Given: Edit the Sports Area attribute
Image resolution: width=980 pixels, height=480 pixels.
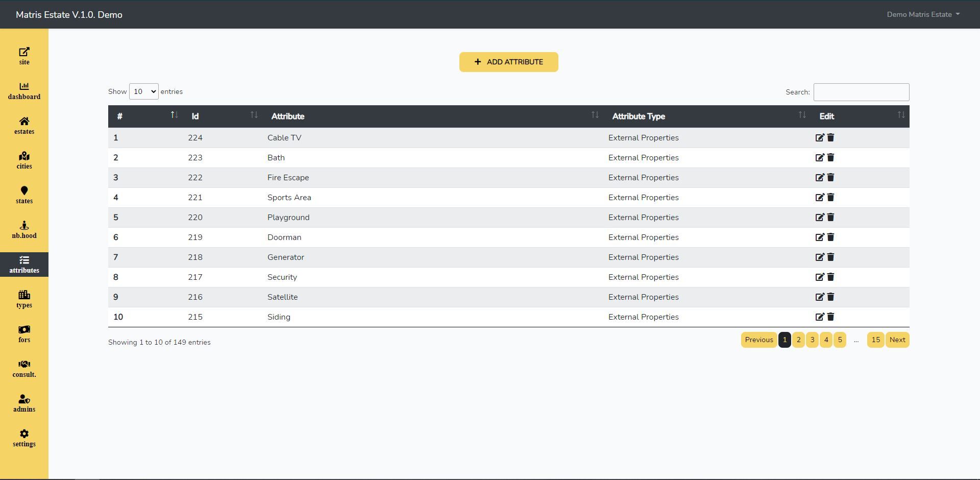Looking at the screenshot, I should click(x=820, y=198).
